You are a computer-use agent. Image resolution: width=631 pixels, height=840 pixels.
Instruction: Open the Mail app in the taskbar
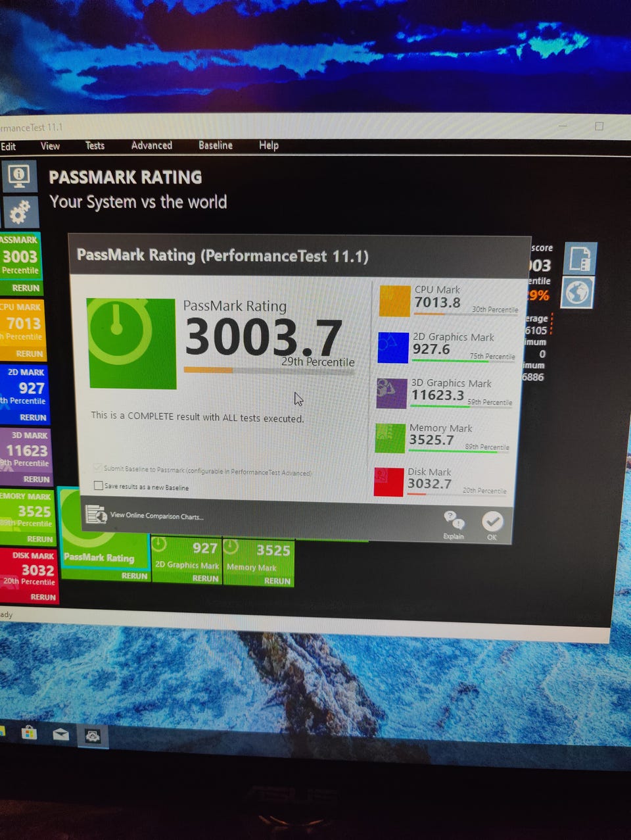(x=61, y=734)
